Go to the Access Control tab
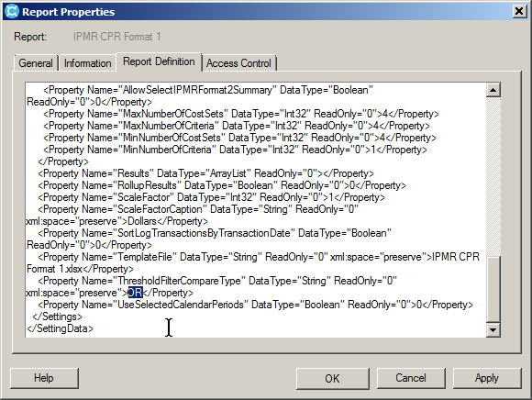The image size is (532, 400). coord(238,63)
